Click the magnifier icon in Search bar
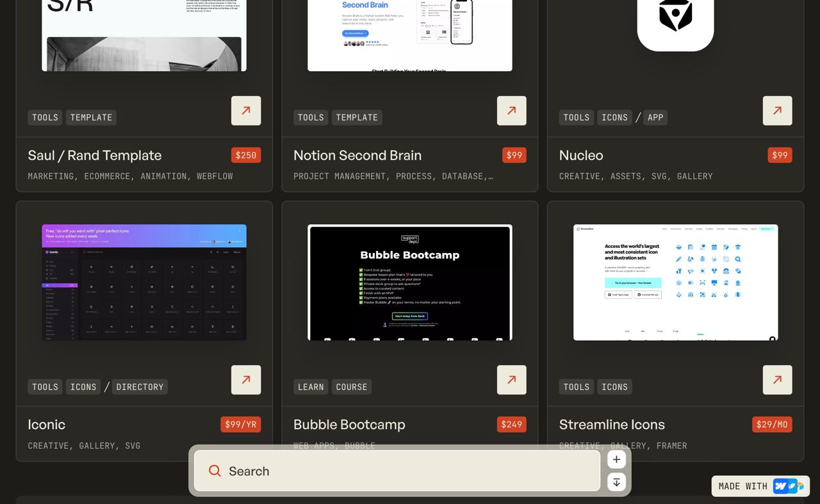Screen dimensions: 820x504 [215, 471]
